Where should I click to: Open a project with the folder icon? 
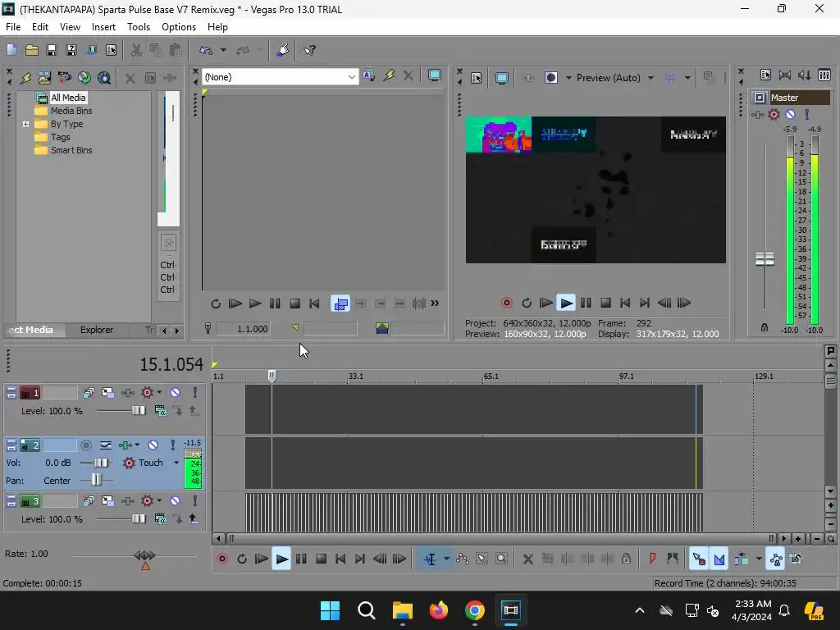coord(32,50)
